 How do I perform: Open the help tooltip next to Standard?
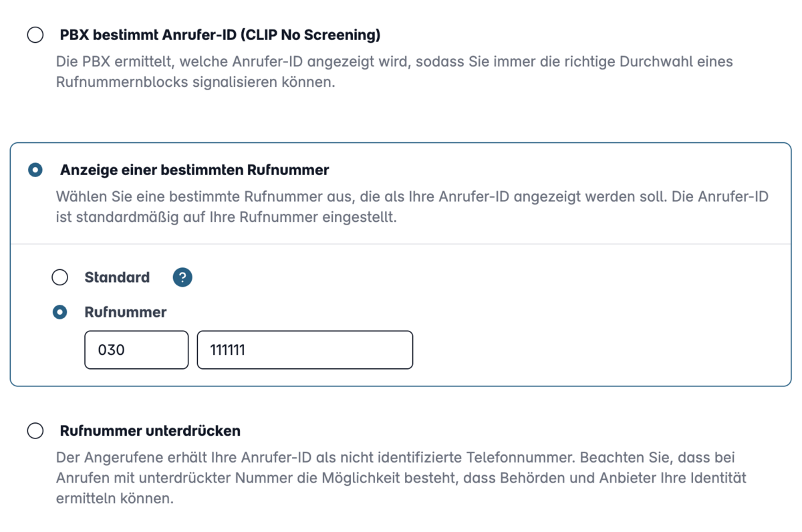(x=182, y=277)
